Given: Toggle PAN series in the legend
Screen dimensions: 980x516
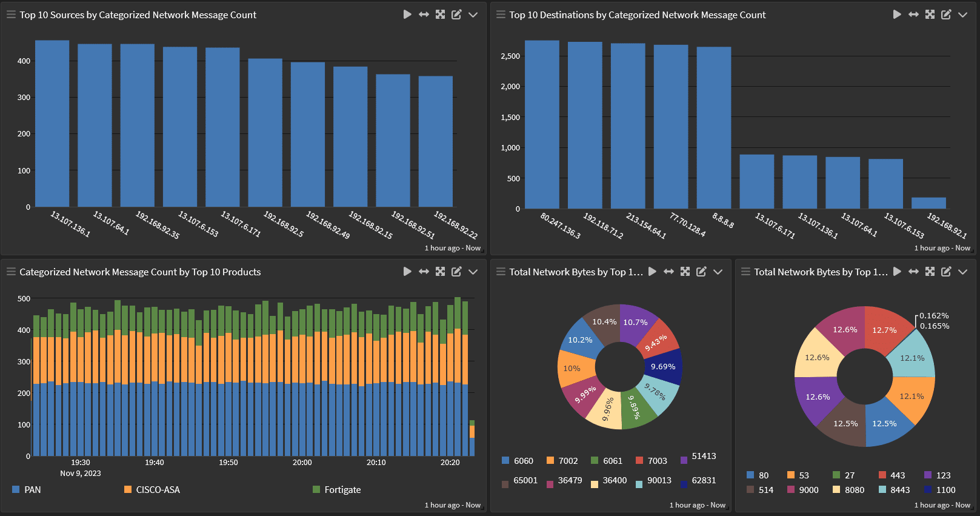Looking at the screenshot, I should tap(27, 489).
